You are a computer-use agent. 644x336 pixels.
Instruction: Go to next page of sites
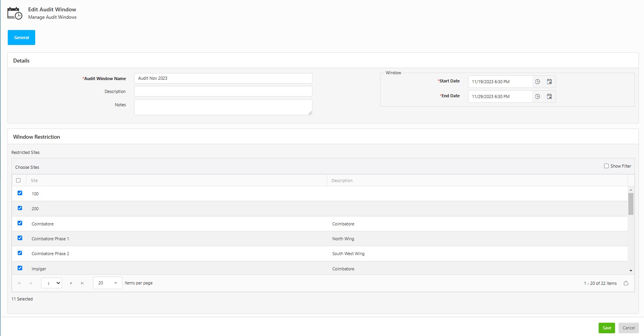[x=71, y=283]
